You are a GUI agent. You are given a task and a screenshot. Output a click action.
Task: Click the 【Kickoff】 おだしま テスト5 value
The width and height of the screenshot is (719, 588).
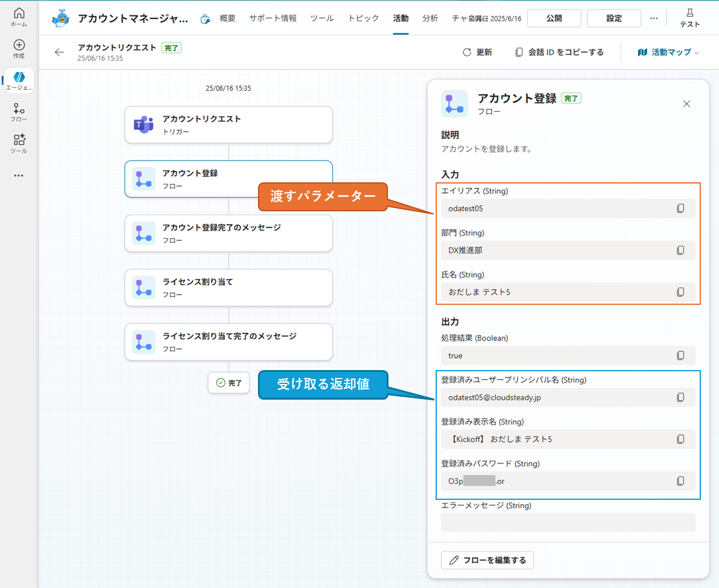500,439
